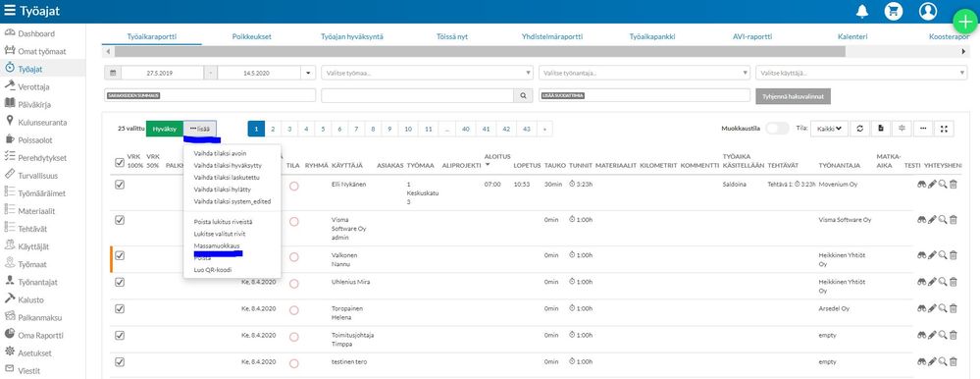
Task: Open the Valitse työmaa dropdown
Action: 428,74
